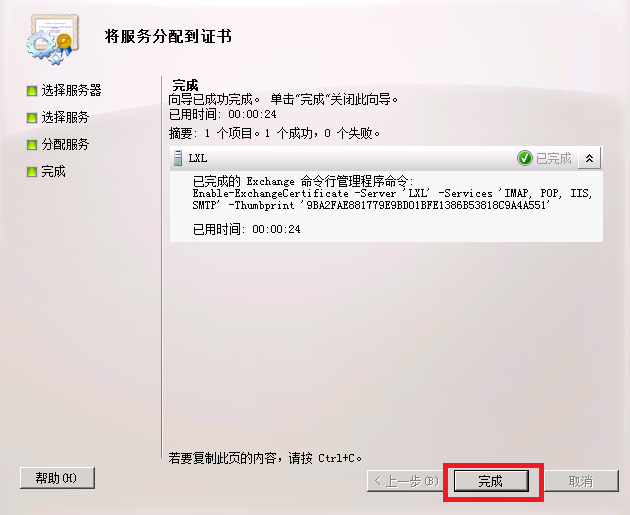The height and width of the screenshot is (515, 630).
Task: Click green square beside 分配服务 step
Action: pyautogui.click(x=32, y=145)
